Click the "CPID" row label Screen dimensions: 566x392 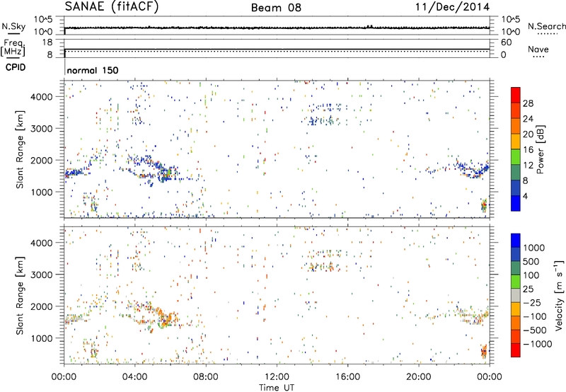(x=16, y=67)
